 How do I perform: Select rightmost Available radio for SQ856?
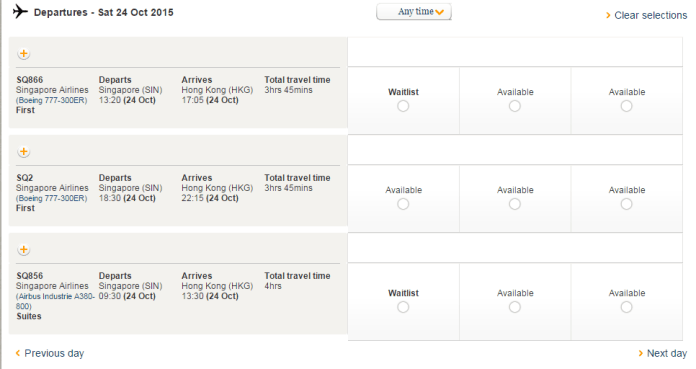click(626, 307)
